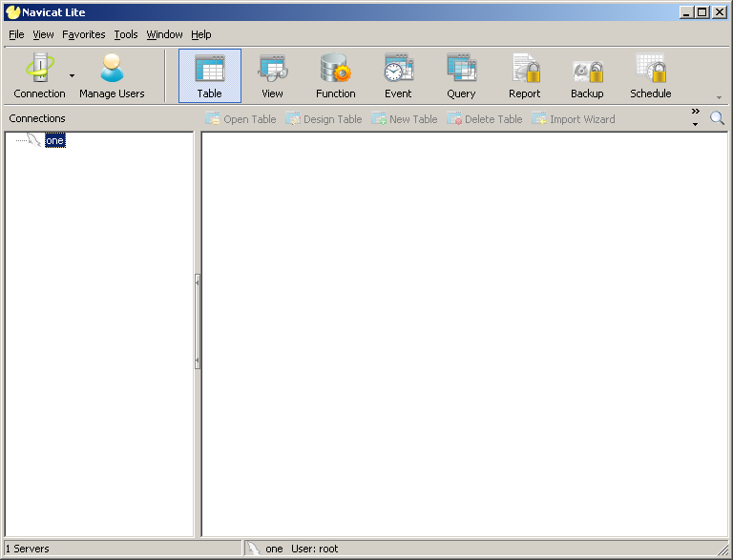Maximize the Navicat Lite window
The height and width of the screenshot is (560, 733).
click(x=702, y=12)
